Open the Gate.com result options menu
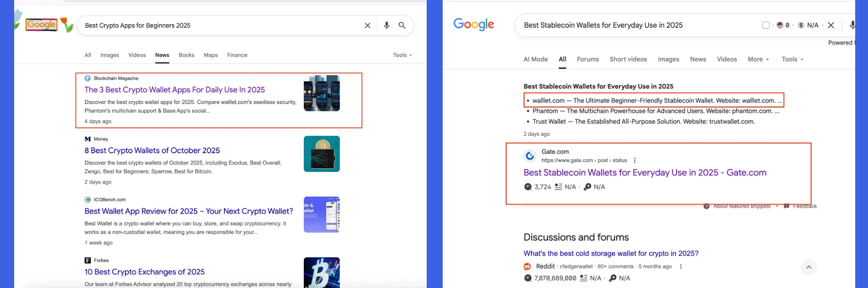868x288 pixels. (x=635, y=160)
